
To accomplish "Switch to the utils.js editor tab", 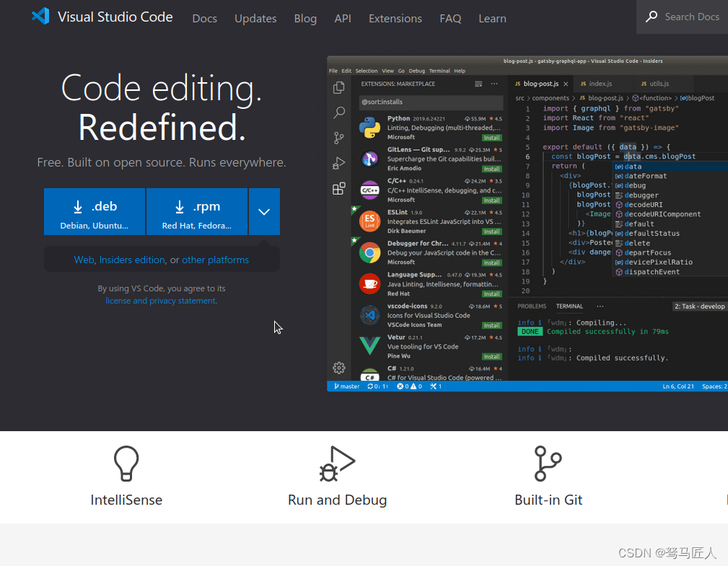I will pos(659,84).
